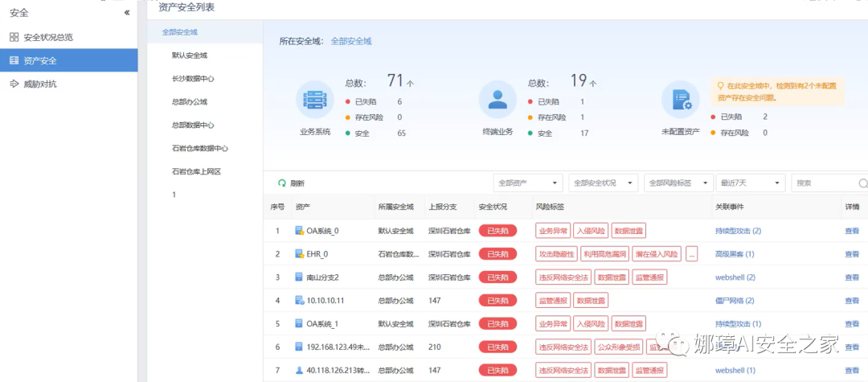Click the search magnifier icon

(x=863, y=183)
